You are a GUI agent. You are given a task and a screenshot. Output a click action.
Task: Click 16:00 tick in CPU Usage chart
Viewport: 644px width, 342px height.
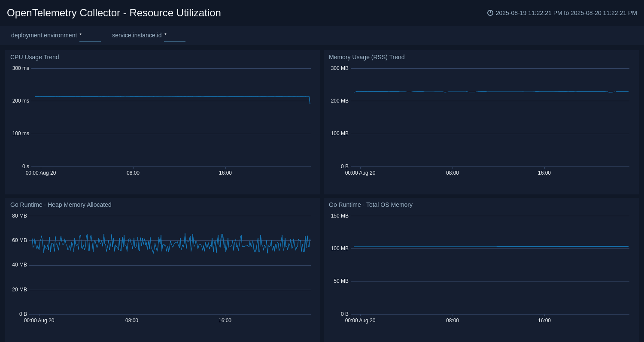click(x=225, y=173)
